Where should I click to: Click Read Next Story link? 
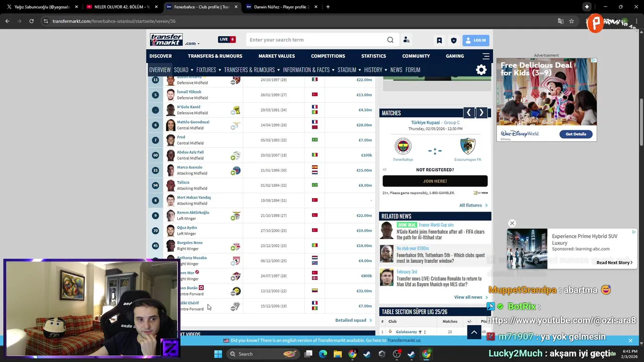point(614,262)
